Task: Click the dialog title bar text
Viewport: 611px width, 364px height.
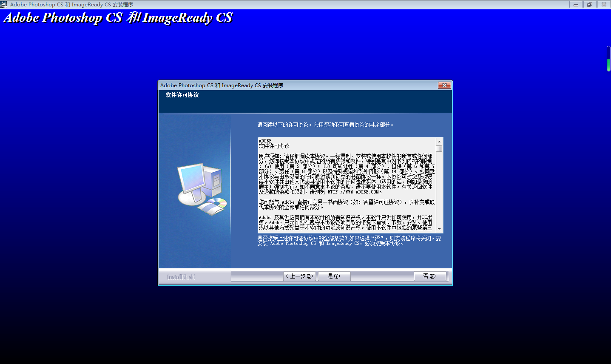Action: click(222, 85)
